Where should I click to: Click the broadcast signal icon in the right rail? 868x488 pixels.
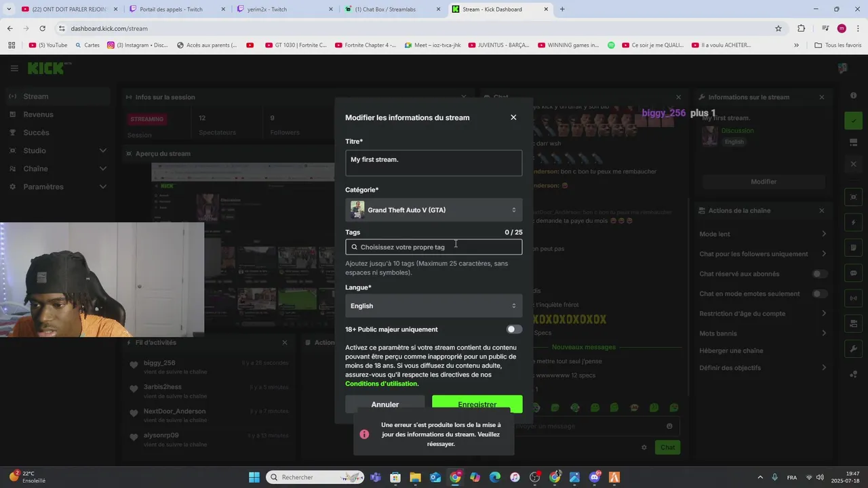[854, 298]
